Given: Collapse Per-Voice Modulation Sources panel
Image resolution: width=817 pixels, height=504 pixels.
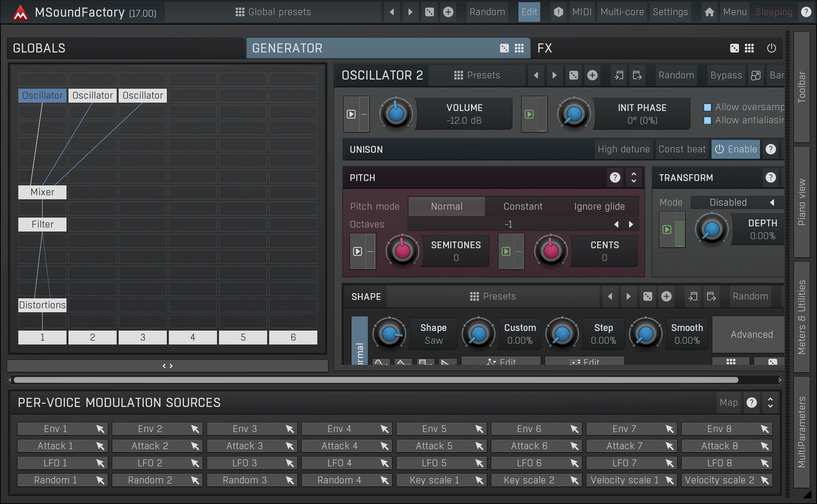Looking at the screenshot, I should coord(770,403).
